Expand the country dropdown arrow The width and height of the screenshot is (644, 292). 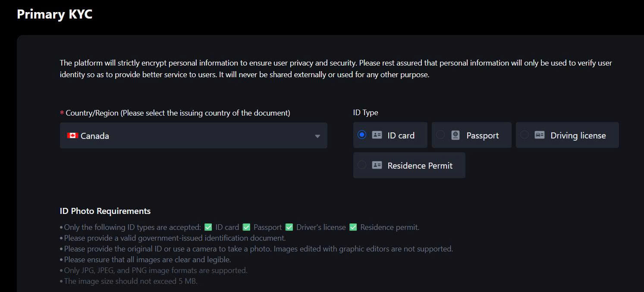[317, 136]
